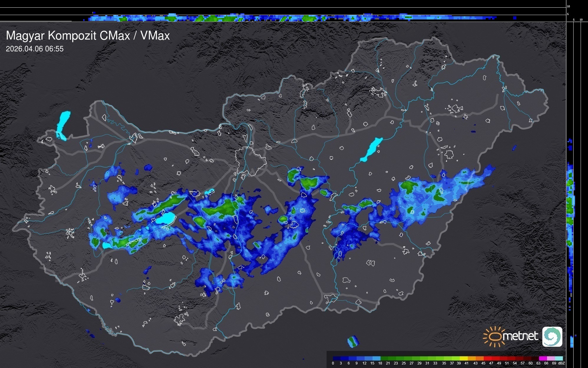The height and width of the screenshot is (368, 588).
Task: Click the metnet wordmark text
Action: (x=520, y=336)
